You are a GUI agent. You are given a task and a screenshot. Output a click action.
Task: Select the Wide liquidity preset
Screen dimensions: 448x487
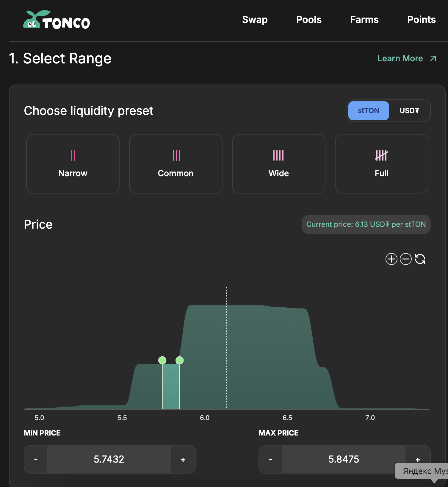point(279,164)
